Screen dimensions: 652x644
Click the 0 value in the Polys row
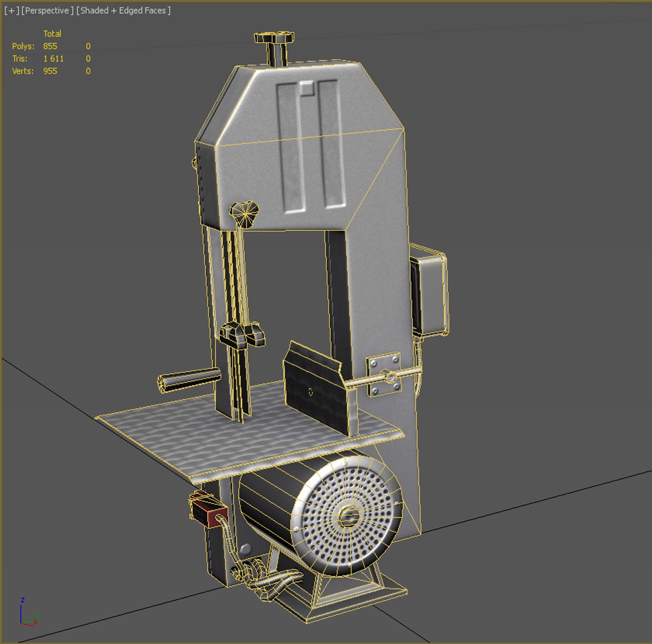88,46
